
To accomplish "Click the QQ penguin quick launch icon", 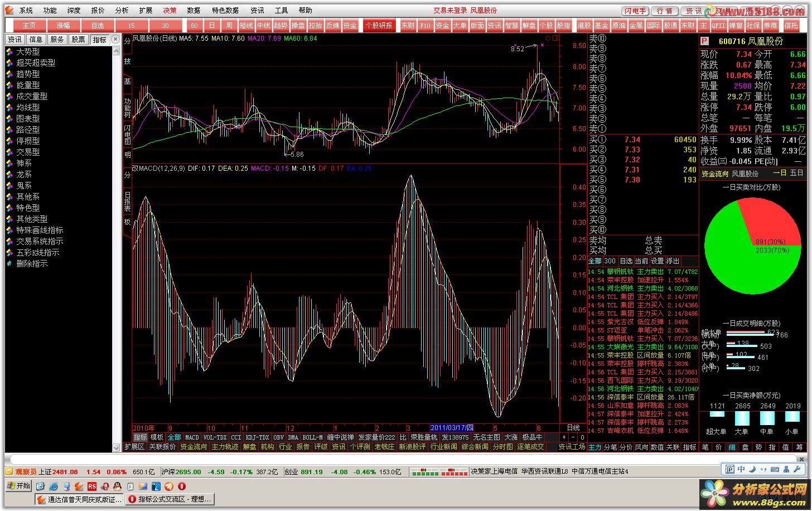I will point(117,486).
